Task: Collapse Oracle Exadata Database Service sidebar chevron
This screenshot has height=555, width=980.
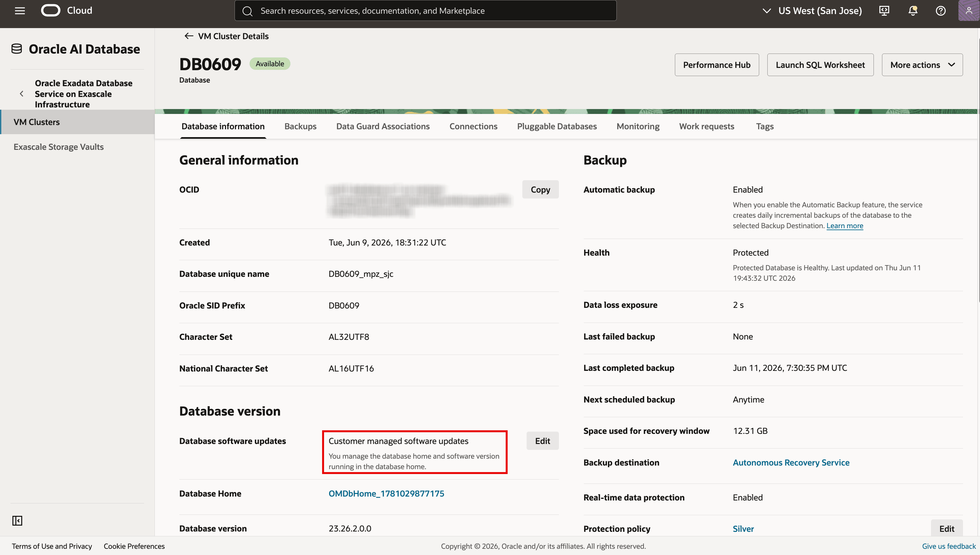Action: pyautogui.click(x=21, y=94)
